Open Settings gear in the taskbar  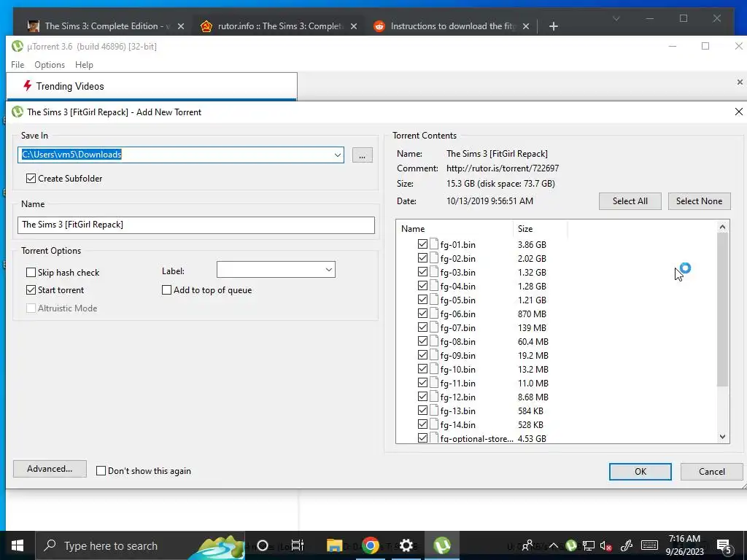point(406,545)
